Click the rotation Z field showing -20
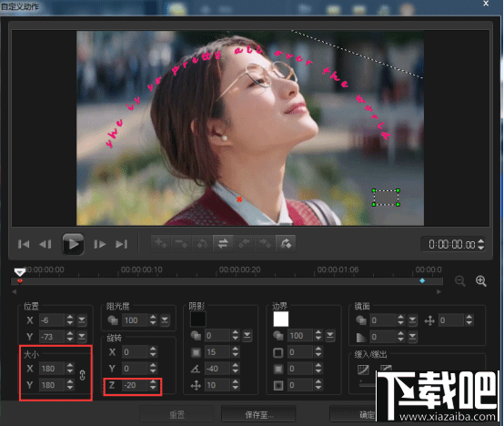The image size is (504, 426). point(135,385)
